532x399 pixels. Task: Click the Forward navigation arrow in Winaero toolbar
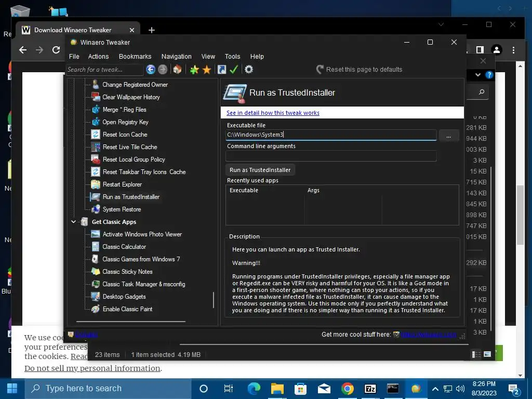point(163,70)
